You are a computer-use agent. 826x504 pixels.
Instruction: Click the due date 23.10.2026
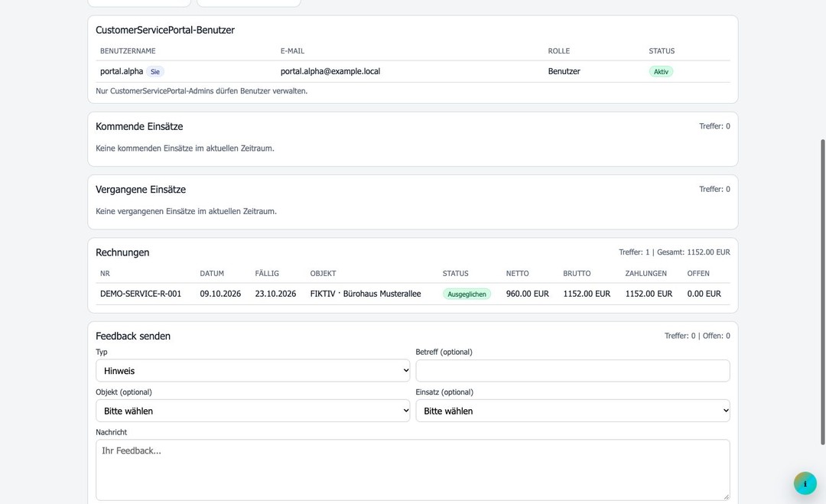click(x=275, y=294)
